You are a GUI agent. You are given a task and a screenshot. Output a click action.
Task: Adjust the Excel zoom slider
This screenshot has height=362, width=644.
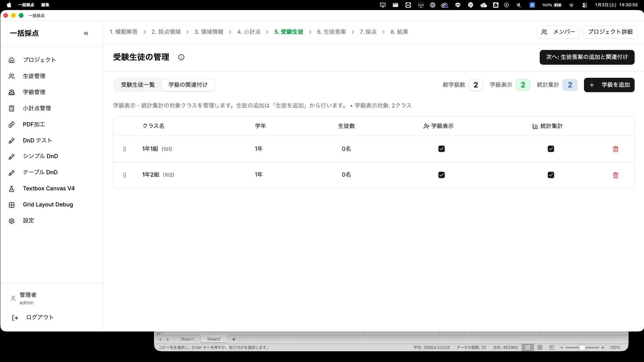point(583,348)
